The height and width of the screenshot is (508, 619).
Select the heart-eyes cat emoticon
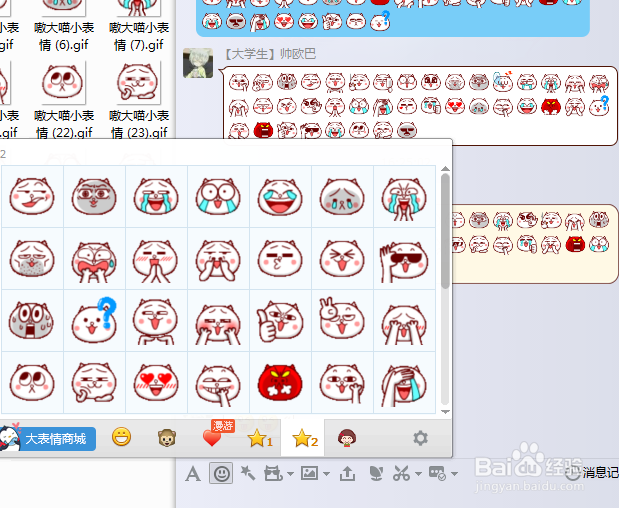(156, 382)
